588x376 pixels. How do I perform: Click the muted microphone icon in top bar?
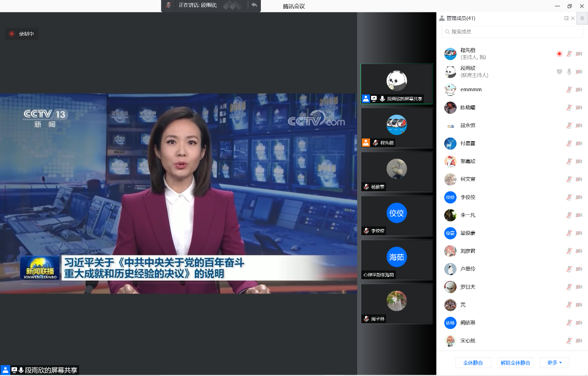click(x=169, y=5)
